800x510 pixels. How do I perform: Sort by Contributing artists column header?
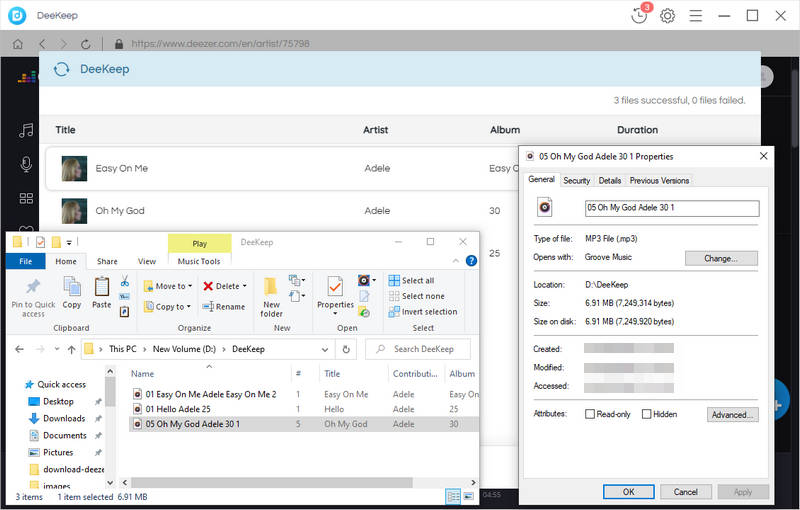(x=415, y=374)
